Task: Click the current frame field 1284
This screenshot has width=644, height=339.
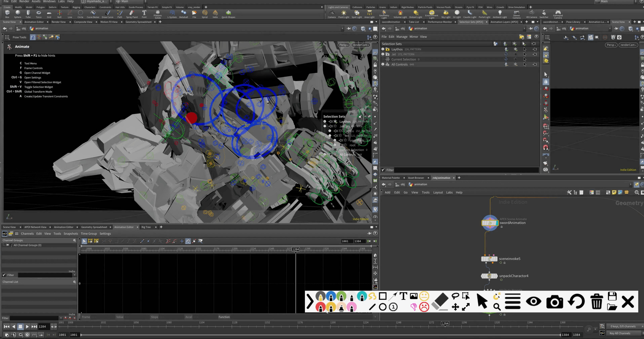Action: click(44, 327)
